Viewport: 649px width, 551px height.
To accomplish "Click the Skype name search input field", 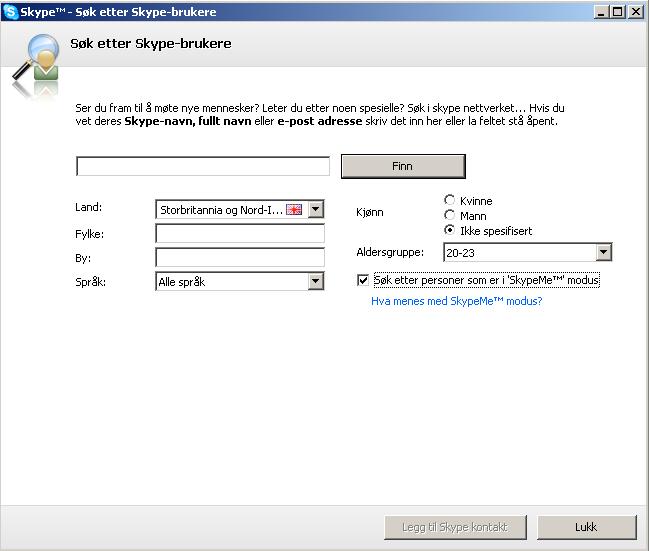I will 203,166.
